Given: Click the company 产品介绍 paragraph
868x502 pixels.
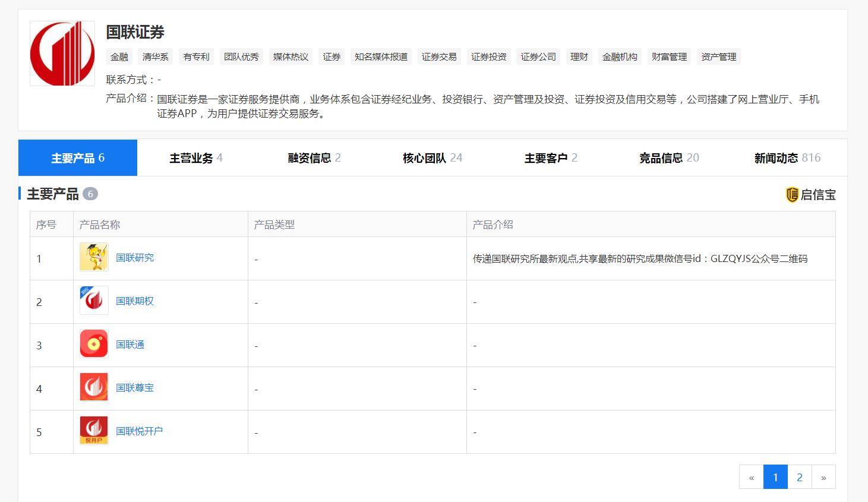Looking at the screenshot, I should click(x=488, y=106).
